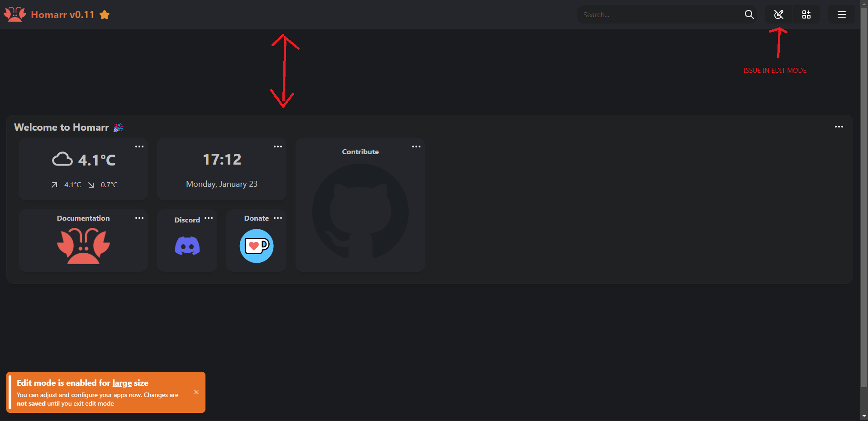Open the hamburger menu in the top bar
The image size is (868, 421).
tap(841, 14)
